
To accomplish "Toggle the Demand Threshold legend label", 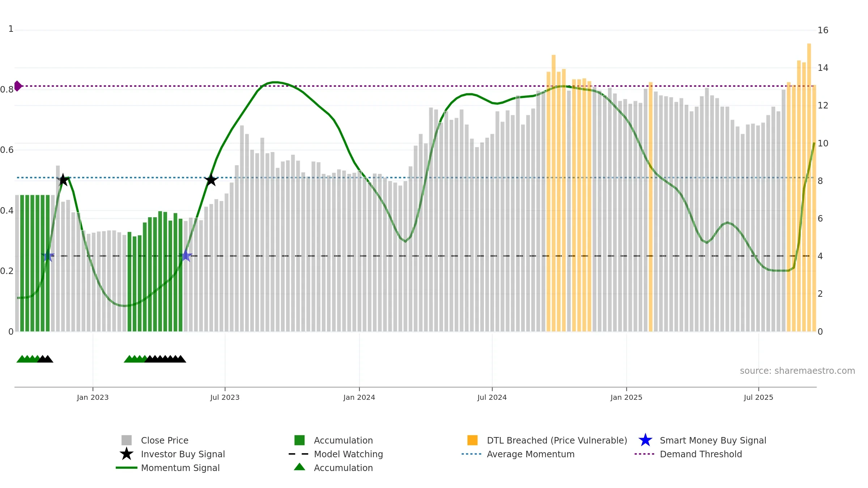I will coord(701,454).
